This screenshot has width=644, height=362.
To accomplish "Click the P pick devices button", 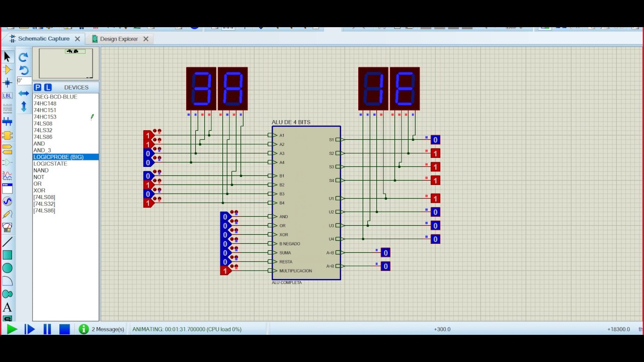I will point(38,87).
